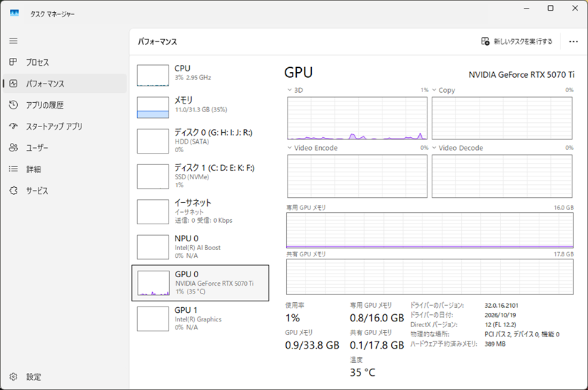
Task: Click the NVIDIA GeForce RTX 5070 Ti title
Action: (x=521, y=75)
